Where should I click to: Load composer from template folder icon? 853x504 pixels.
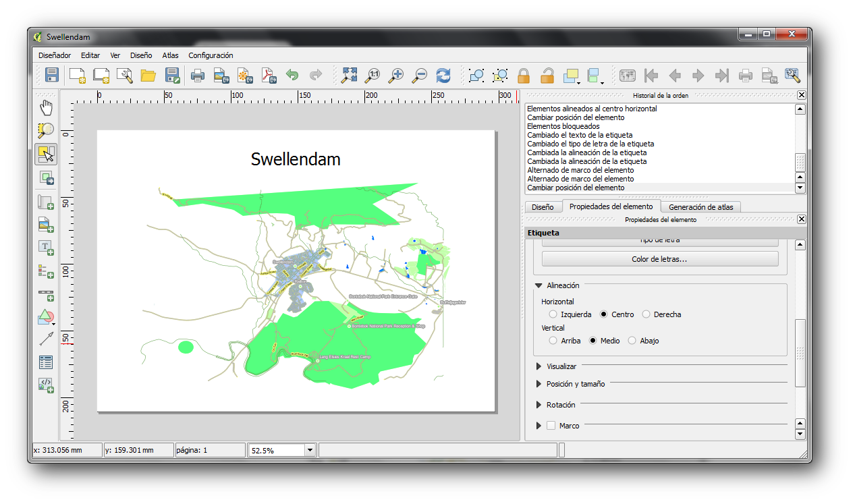point(148,76)
